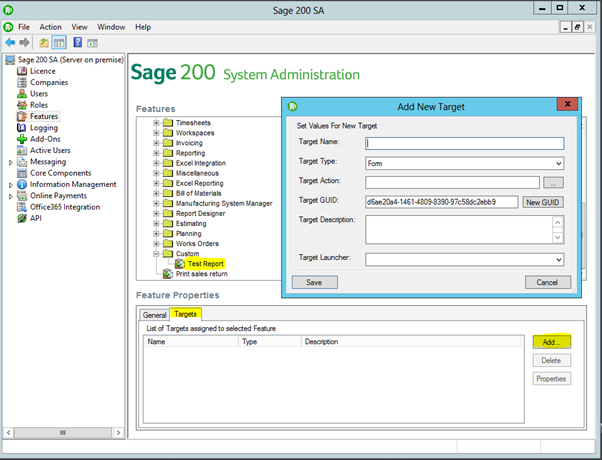
Task: Toggle the Show/Hide console tree icon
Action: (59, 42)
